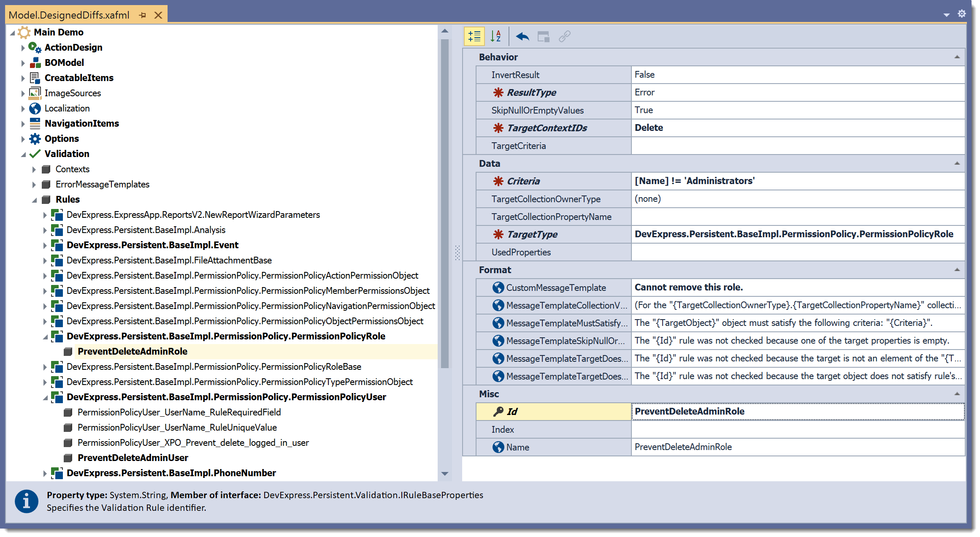Select PreventDeleteAdminUser rule in tree
Viewport: 980px width, 537px height.
[x=133, y=458]
